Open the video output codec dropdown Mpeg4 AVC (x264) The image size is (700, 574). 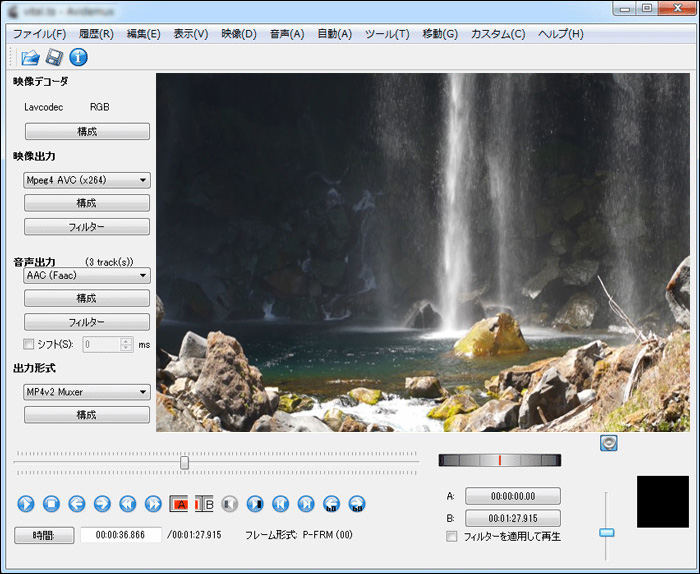click(x=87, y=180)
